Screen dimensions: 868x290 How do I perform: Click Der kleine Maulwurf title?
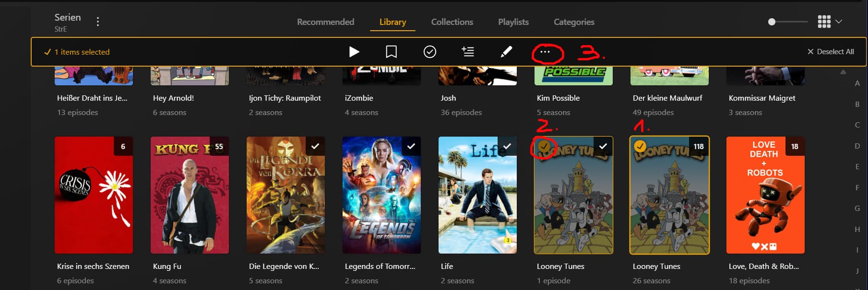pyautogui.click(x=667, y=98)
